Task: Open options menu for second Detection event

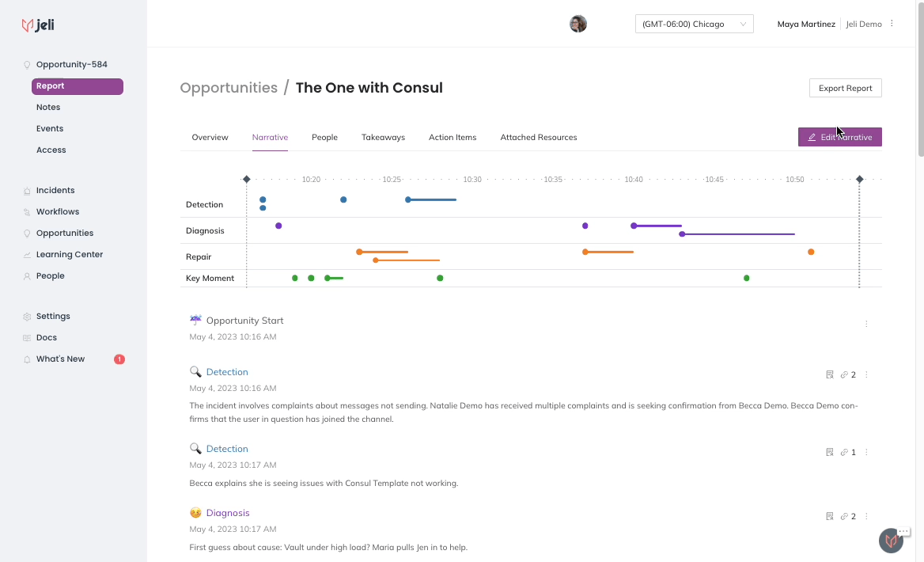Action: [x=866, y=452]
